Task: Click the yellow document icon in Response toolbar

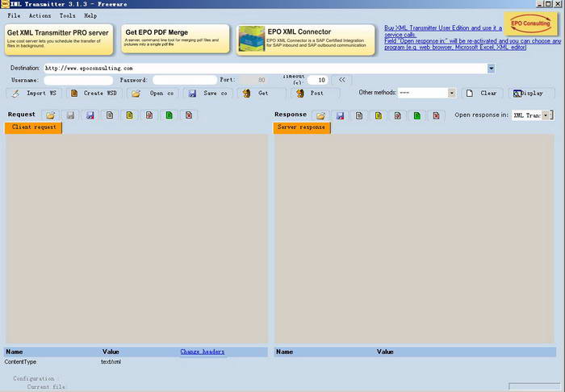Action: (379, 115)
